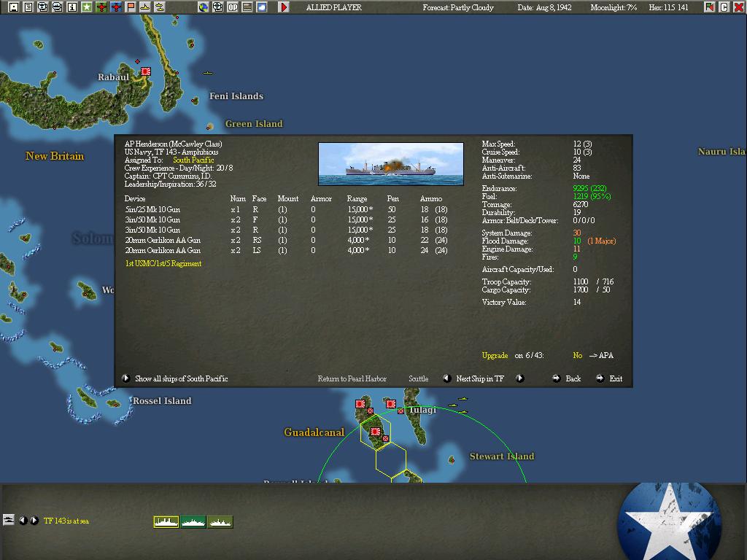Click Japanese flag marker northwest of Tulagi
This screenshot has width=747, height=560.
coord(360,404)
